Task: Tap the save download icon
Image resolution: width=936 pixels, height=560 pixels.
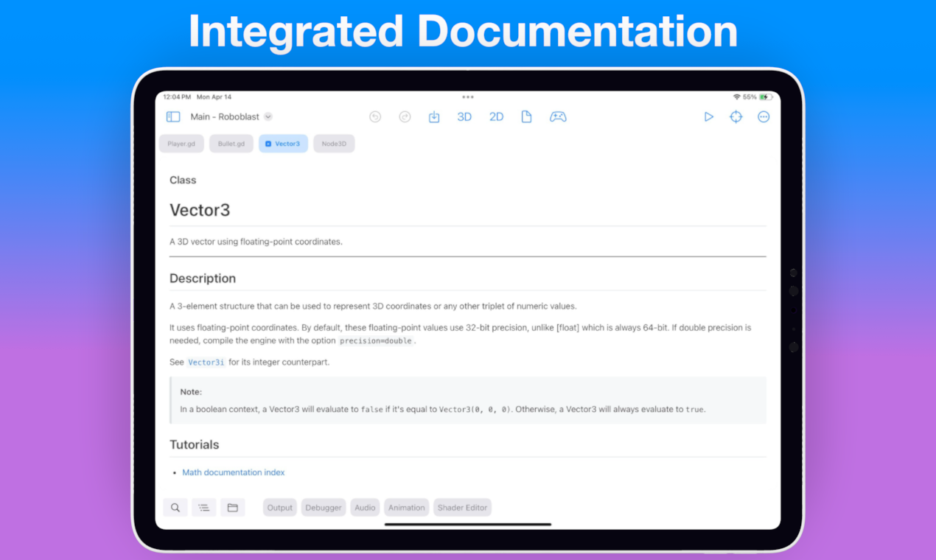Action: click(x=434, y=116)
